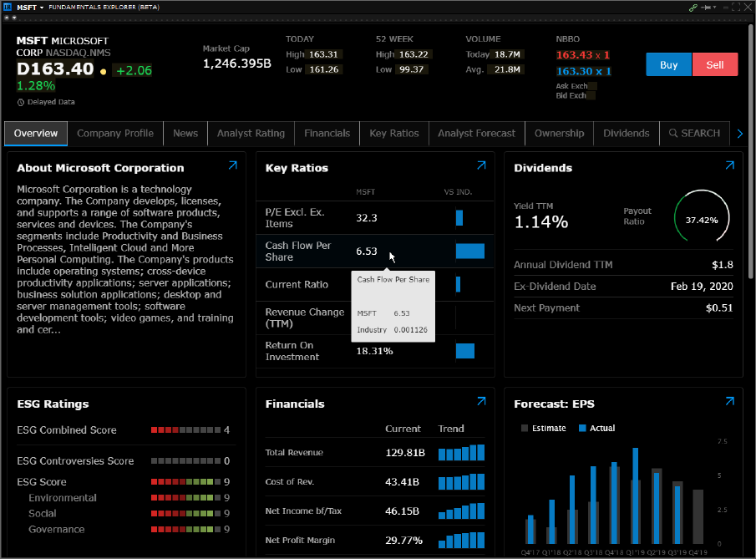This screenshot has height=559, width=756.
Task: Click the Estimate legend gray swatch
Action: (x=525, y=429)
